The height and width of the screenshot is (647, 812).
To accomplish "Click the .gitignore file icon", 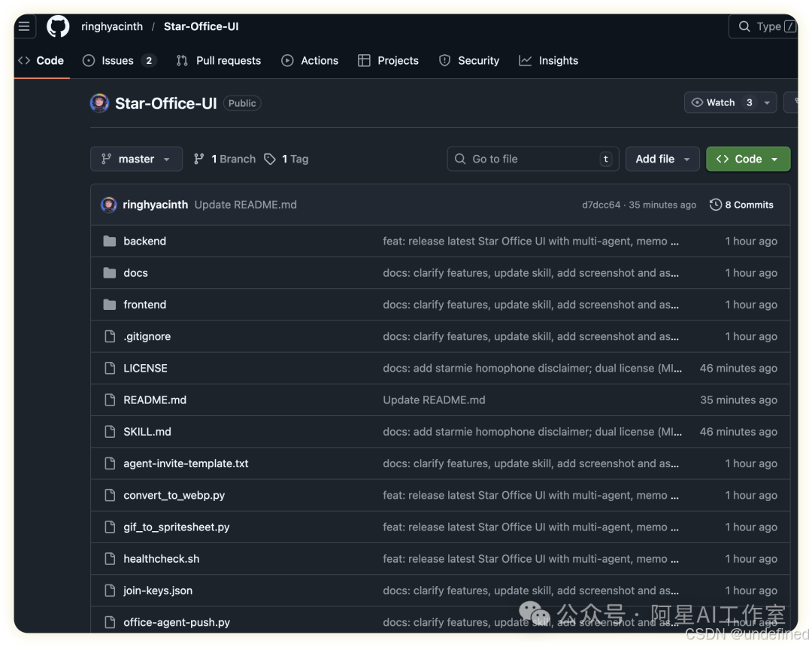I will point(110,336).
